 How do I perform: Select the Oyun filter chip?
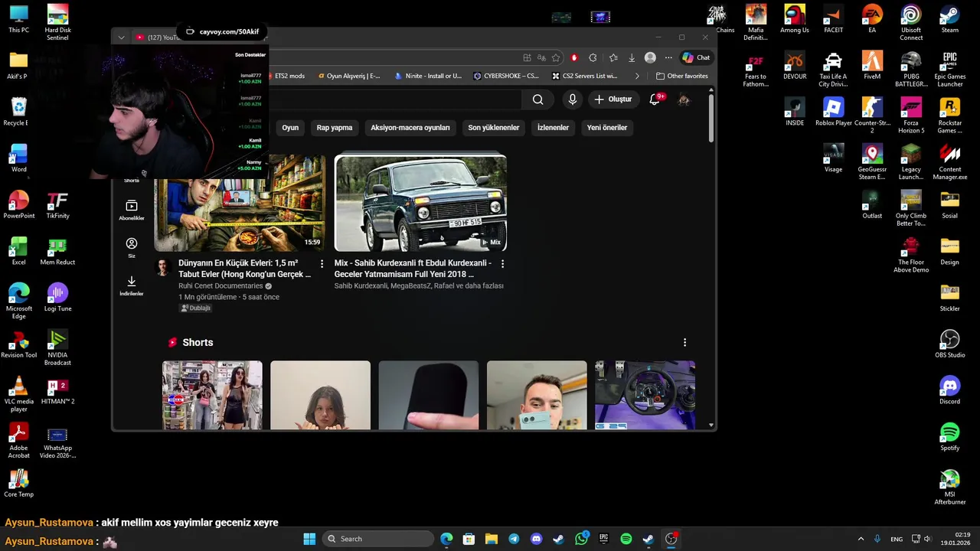[290, 128]
